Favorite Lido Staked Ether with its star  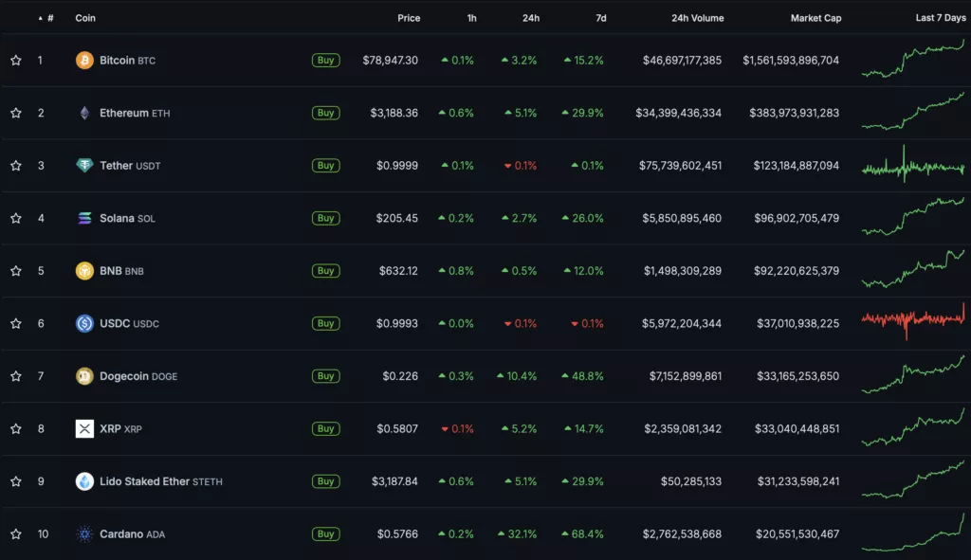click(x=16, y=480)
